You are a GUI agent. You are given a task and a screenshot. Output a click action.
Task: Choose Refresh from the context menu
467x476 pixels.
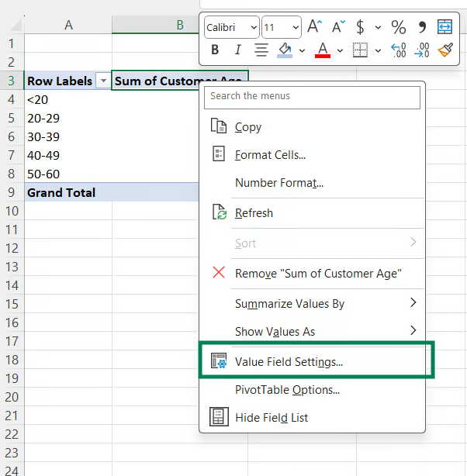pos(254,212)
